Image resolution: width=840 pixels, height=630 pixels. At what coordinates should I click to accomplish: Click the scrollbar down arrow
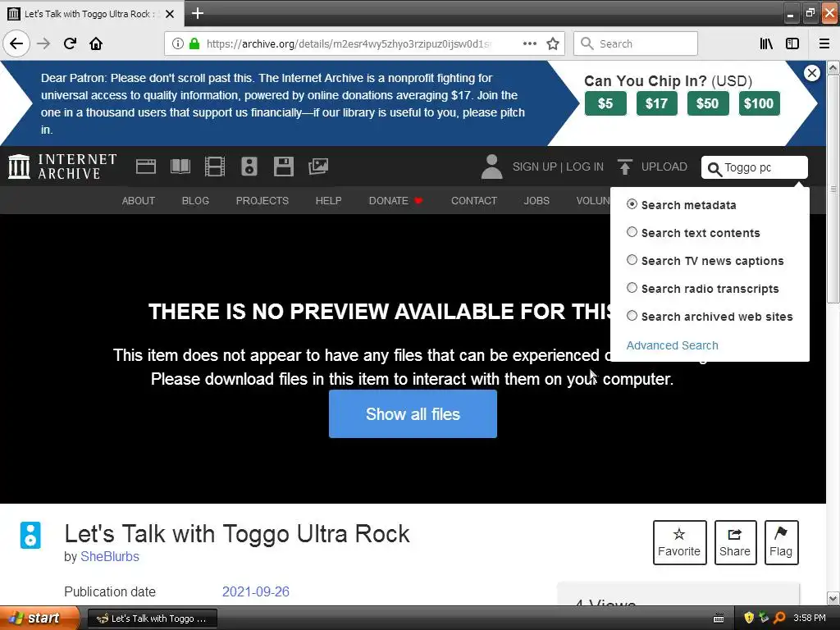tap(833, 598)
